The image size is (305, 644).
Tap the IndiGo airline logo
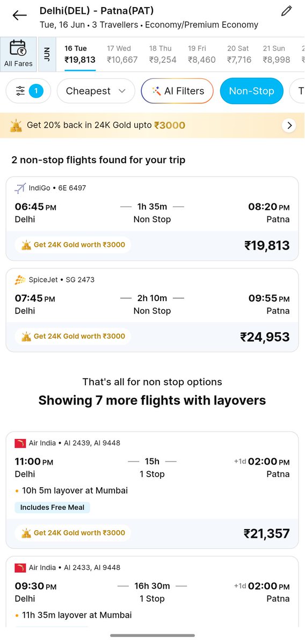pos(20,188)
